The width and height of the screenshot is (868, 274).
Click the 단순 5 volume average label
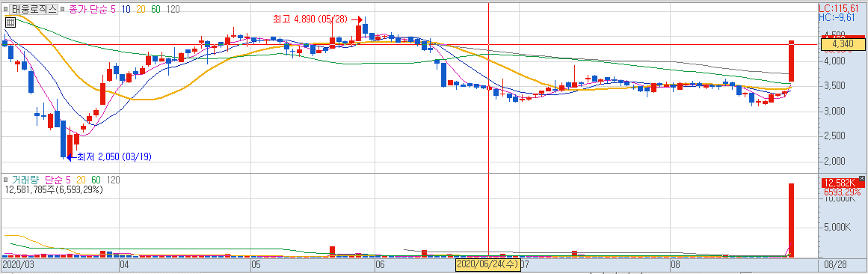58,180
